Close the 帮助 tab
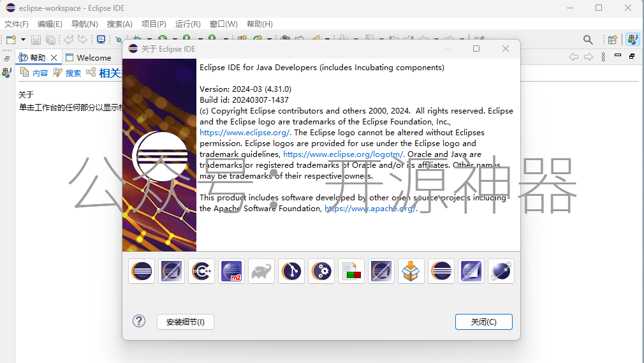Image resolution: width=644 pixels, height=363 pixels. (54, 57)
